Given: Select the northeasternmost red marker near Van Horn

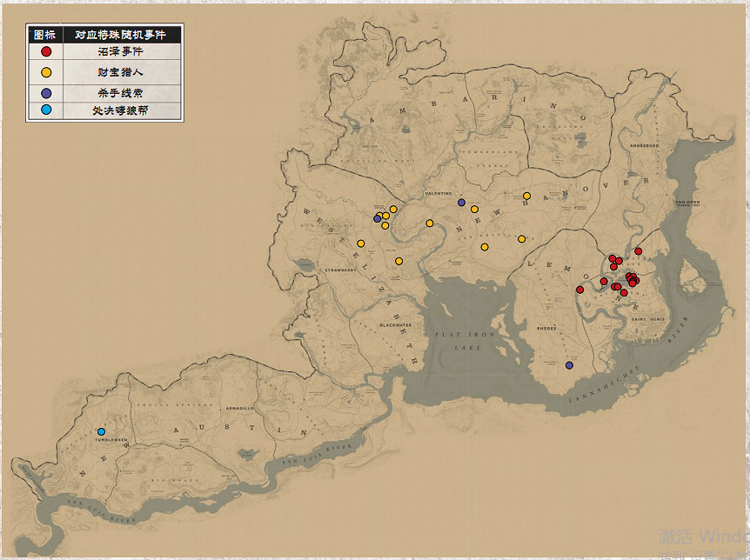Looking at the screenshot, I should pyautogui.click(x=638, y=251).
